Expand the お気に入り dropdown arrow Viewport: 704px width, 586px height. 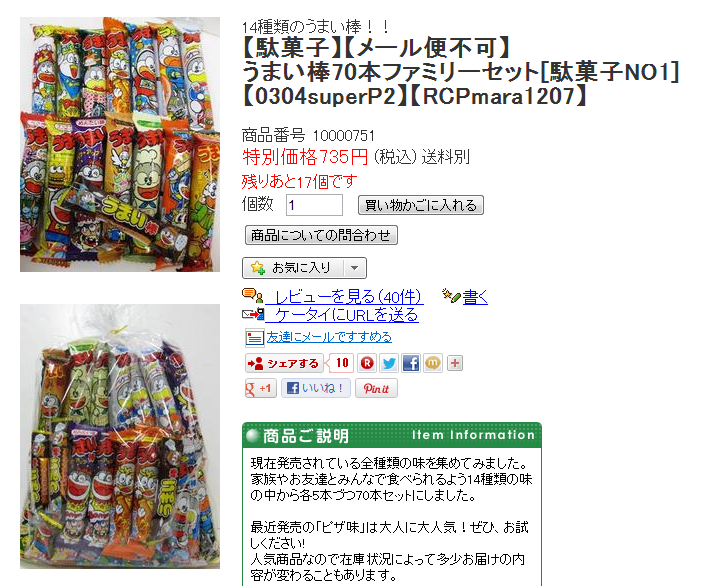point(355,268)
